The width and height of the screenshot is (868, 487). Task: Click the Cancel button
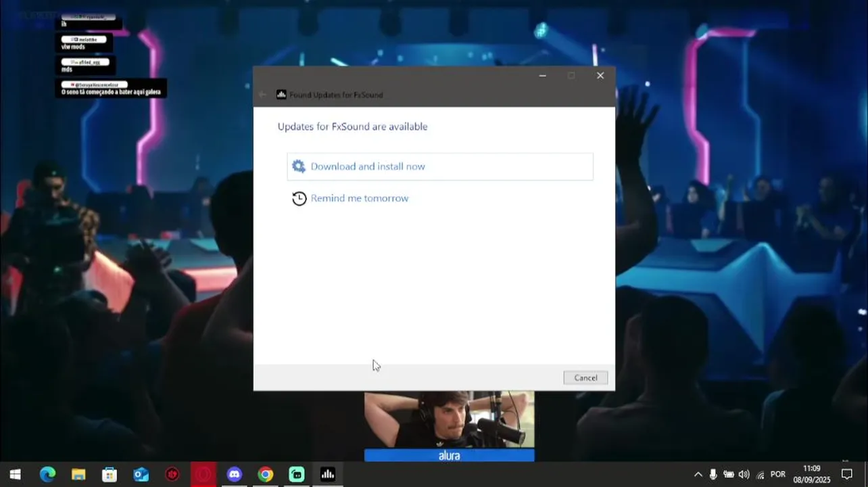click(x=585, y=378)
